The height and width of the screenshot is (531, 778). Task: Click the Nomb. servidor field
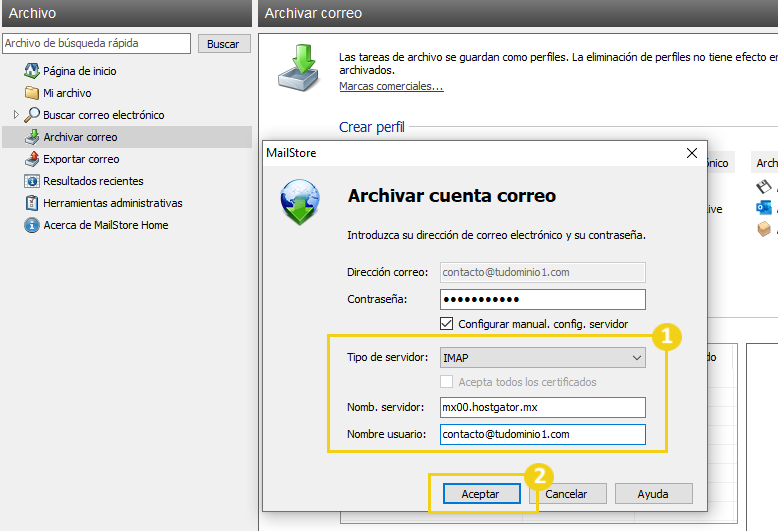(x=543, y=407)
